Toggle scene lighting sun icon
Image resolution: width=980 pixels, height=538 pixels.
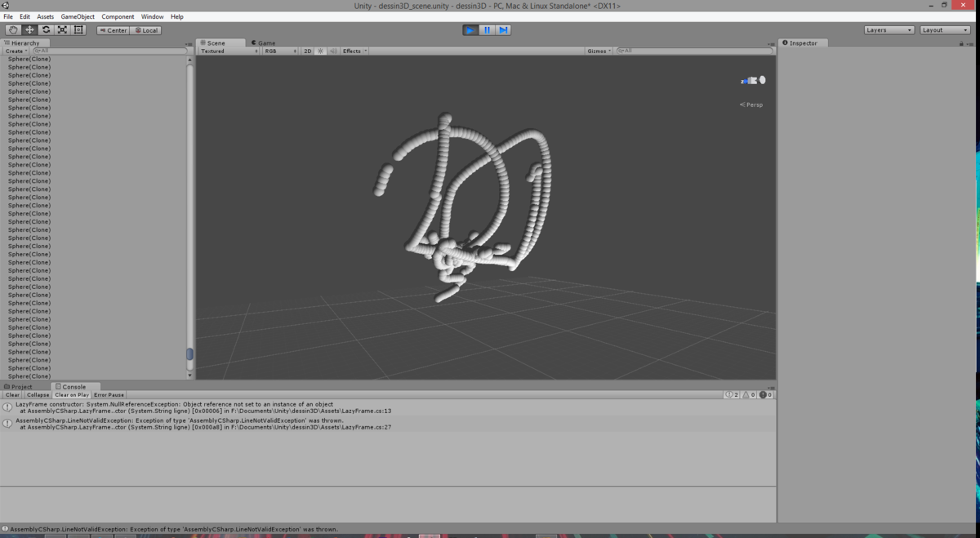tap(321, 51)
